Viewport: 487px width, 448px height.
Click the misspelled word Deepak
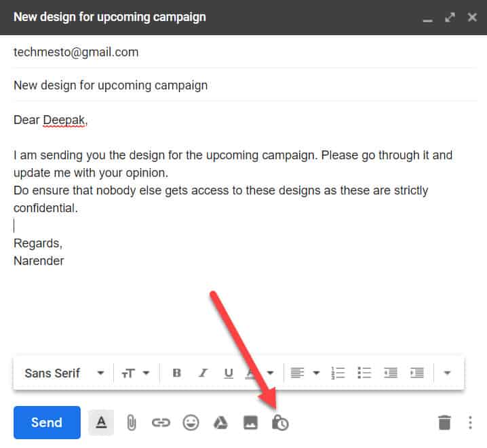(x=64, y=121)
